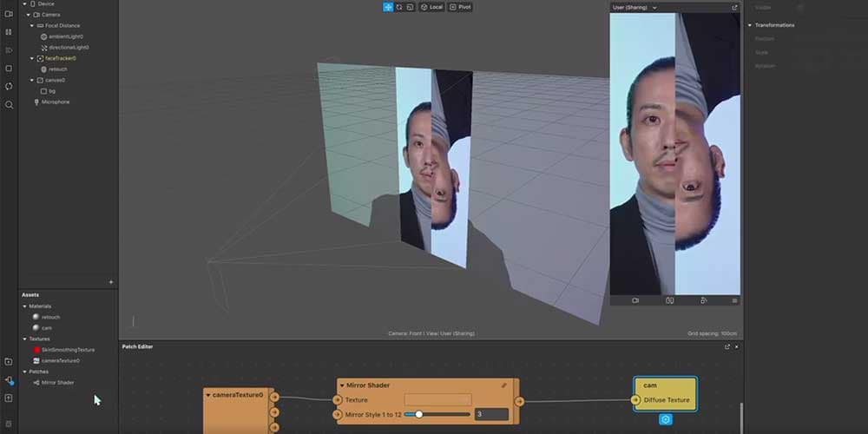Click the camera icon below simulator preview
Screen dimensions: 868x434
635,300
